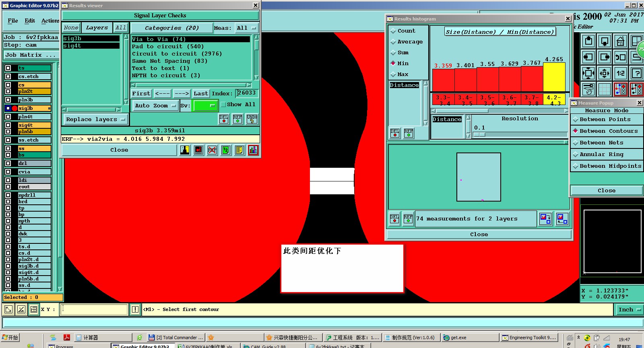Go to next result with ---> button

182,94
